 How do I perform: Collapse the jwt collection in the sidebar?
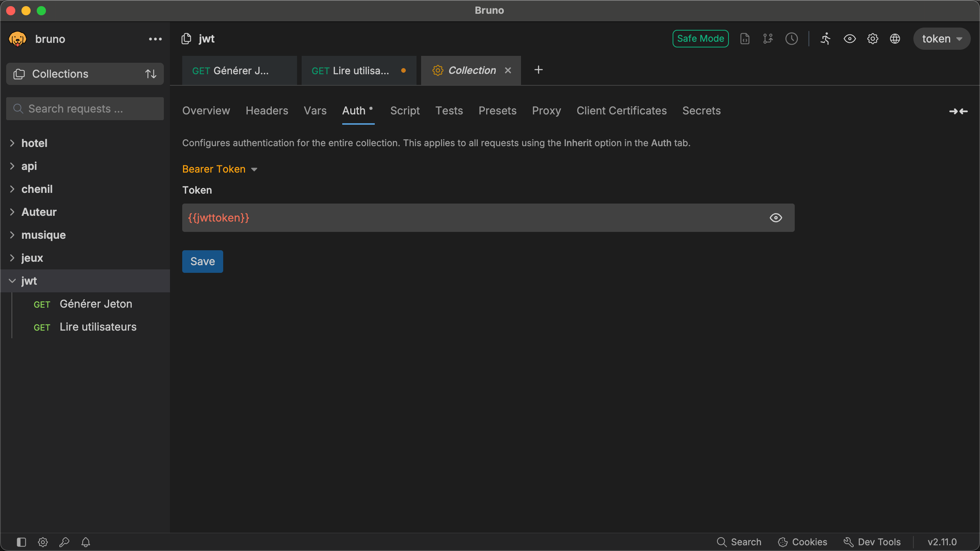12,281
